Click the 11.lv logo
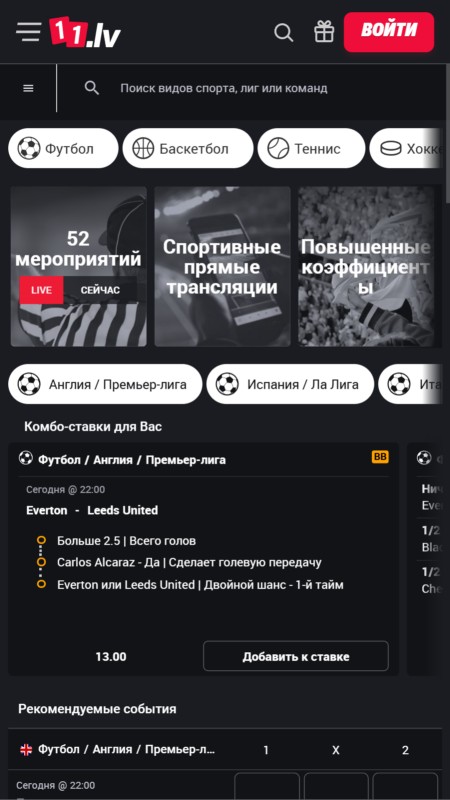The width and height of the screenshot is (450, 800). 85,32
